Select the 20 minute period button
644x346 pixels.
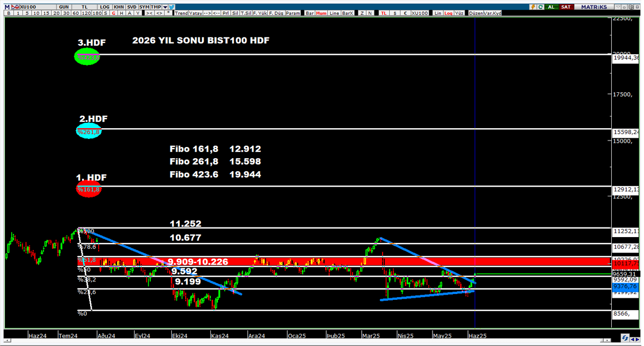[56, 13]
